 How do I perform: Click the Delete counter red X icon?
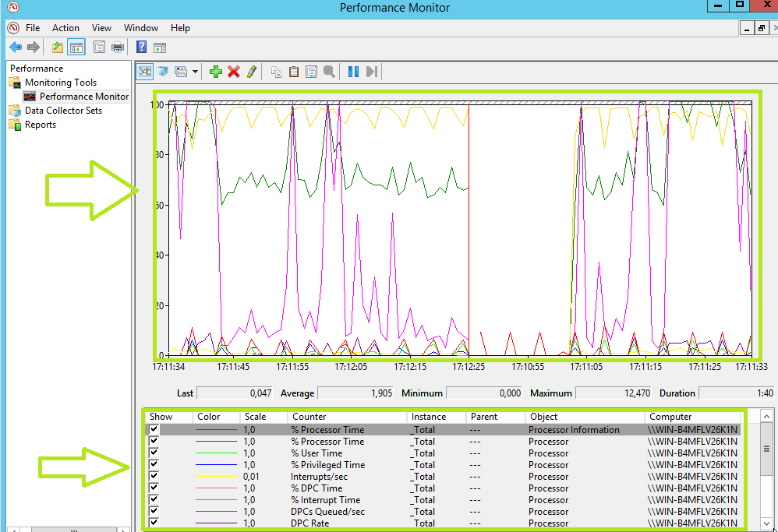pos(234,71)
